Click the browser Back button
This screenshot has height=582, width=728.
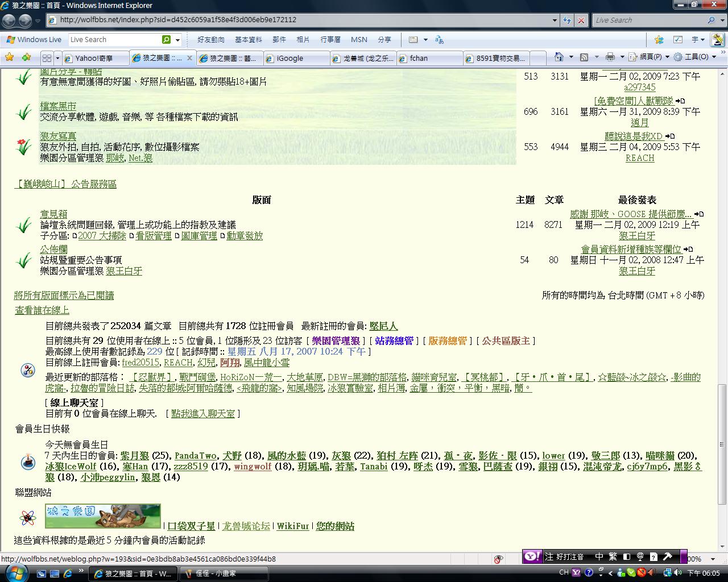pyautogui.click(x=9, y=20)
